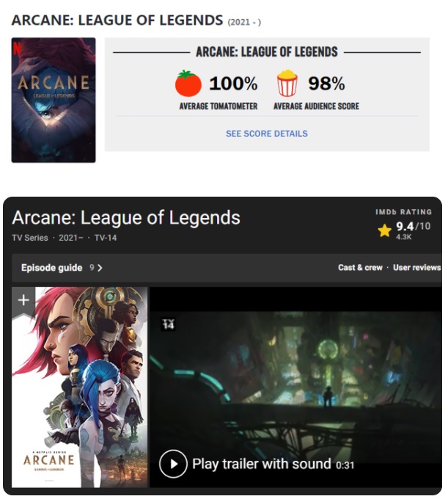Click the trailer video preview image

pos(295,387)
